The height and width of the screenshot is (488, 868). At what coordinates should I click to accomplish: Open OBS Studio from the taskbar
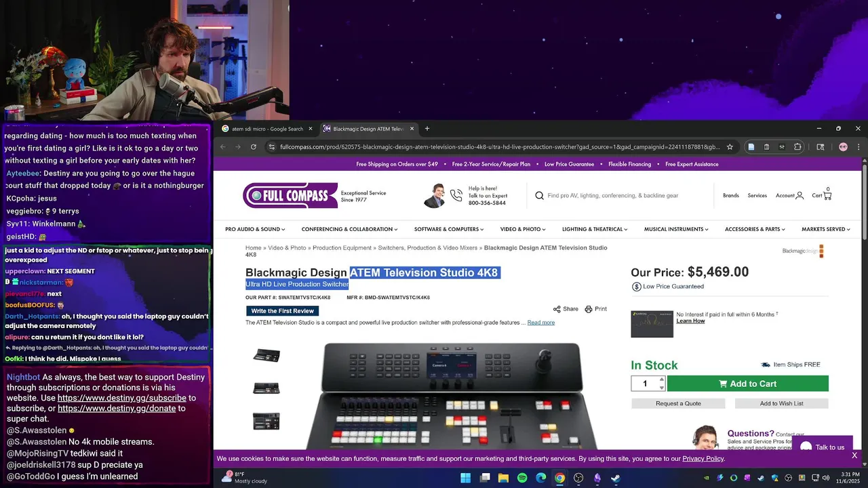(x=578, y=478)
